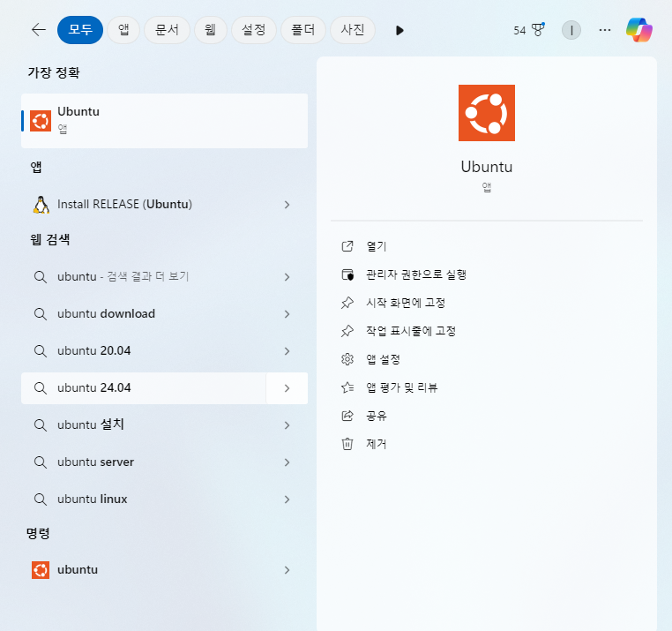Screen dimensions: 672x631
Task: Click the pin icon beside 시작 화면에 고정
Action: click(347, 303)
